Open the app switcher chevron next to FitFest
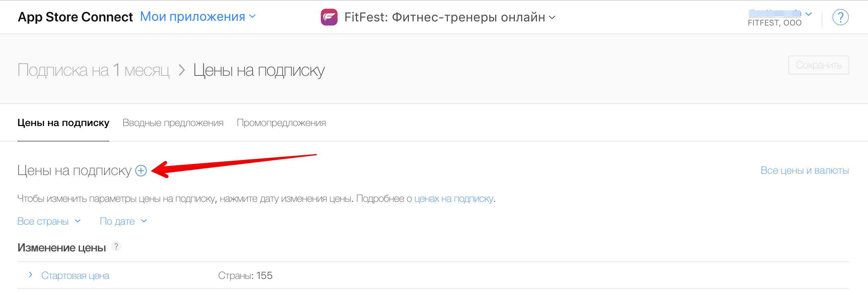868x295 pixels. (552, 18)
